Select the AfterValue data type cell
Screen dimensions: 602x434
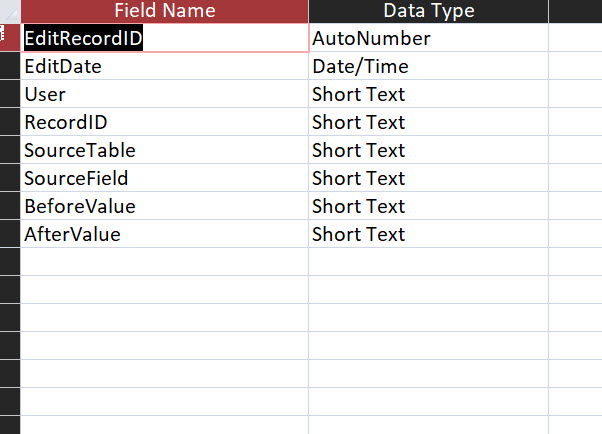(x=359, y=235)
